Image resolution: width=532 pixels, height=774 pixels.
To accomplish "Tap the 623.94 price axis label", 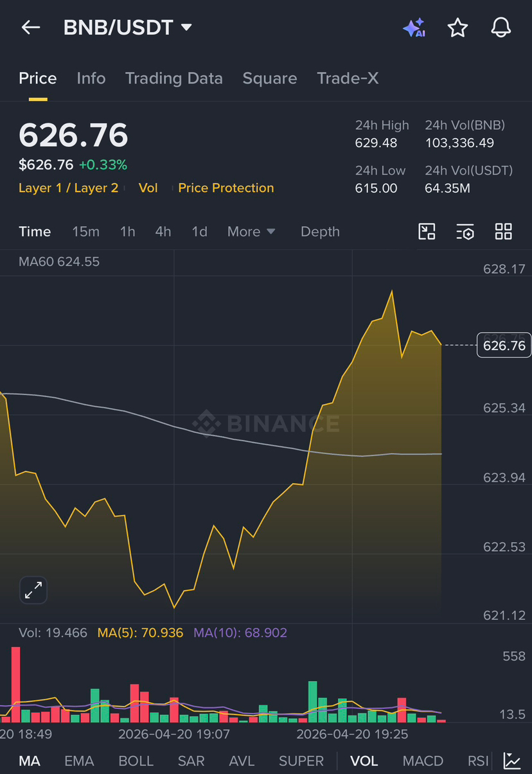I will (x=504, y=477).
